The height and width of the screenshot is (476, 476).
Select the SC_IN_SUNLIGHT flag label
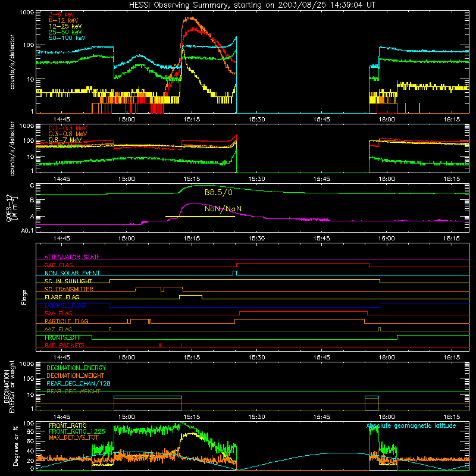(x=68, y=281)
